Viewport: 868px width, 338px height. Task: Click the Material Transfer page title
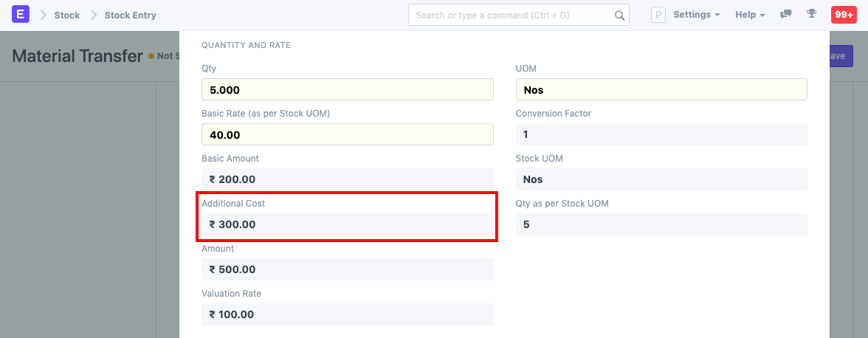pos(77,56)
